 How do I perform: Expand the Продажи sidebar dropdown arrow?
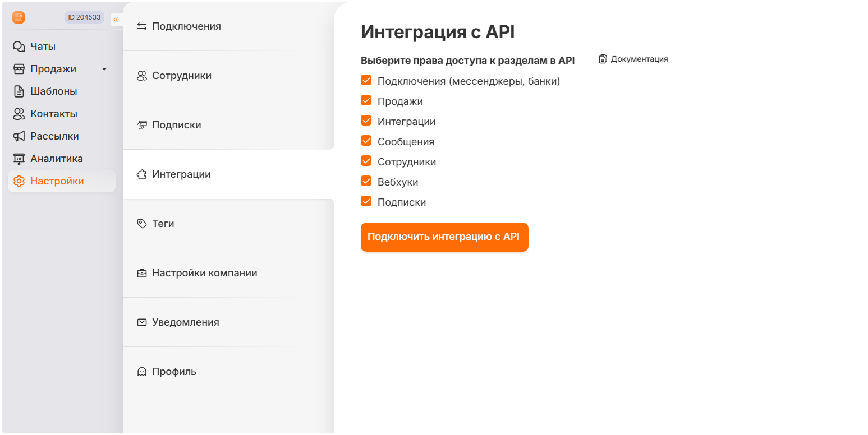click(x=104, y=69)
